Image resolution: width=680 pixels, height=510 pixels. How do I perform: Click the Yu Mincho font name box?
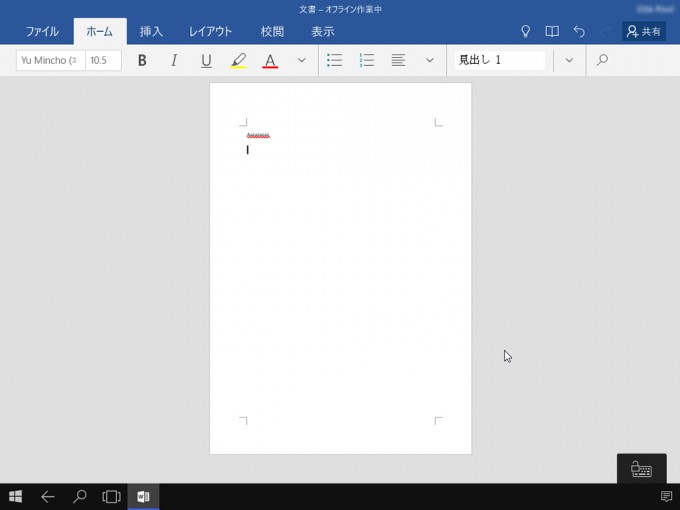coord(51,60)
